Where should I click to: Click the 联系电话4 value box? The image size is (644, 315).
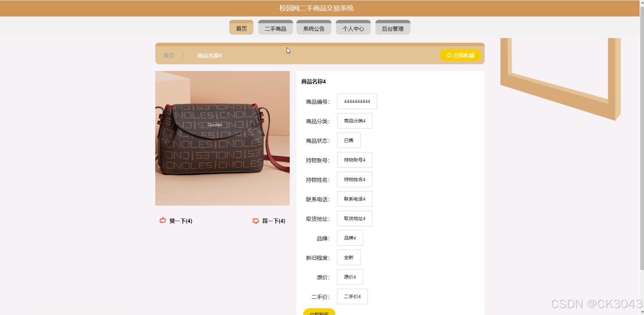[355, 199]
